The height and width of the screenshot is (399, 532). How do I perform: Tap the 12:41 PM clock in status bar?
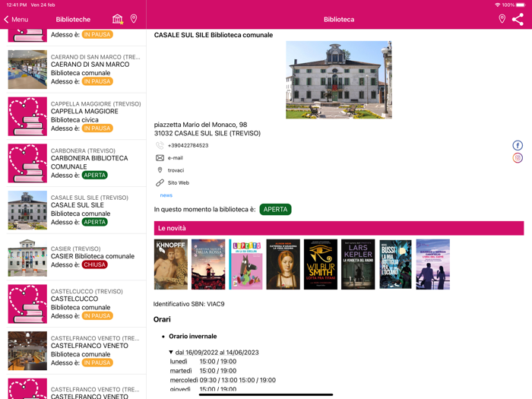(x=16, y=5)
